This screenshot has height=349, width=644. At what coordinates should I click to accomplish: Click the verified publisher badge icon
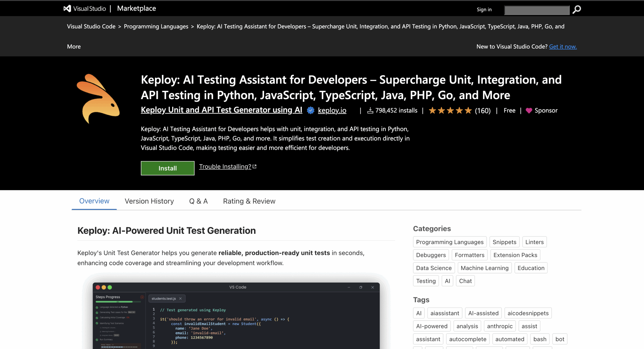(311, 110)
